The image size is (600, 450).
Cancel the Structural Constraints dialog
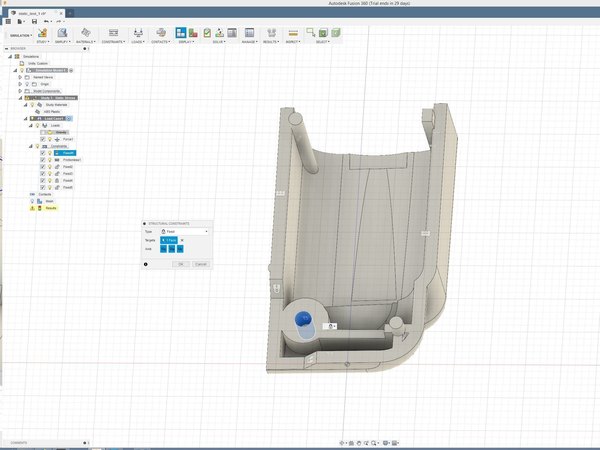point(201,264)
